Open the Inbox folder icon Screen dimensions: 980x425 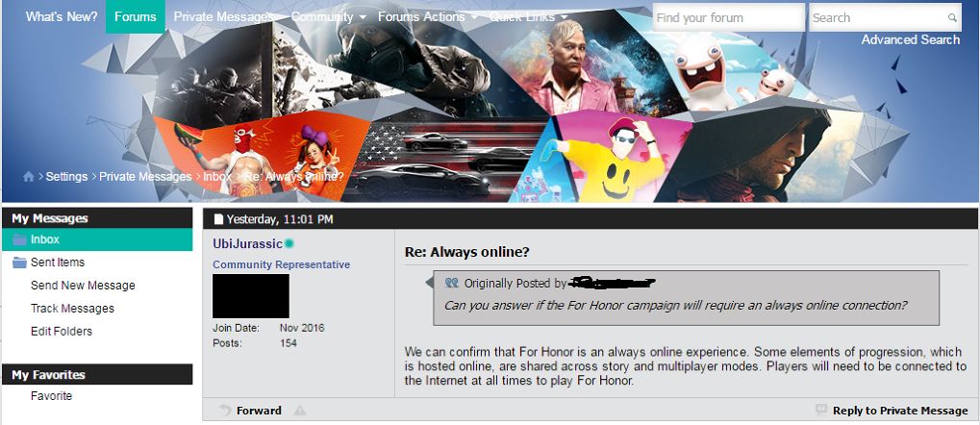click(19, 239)
